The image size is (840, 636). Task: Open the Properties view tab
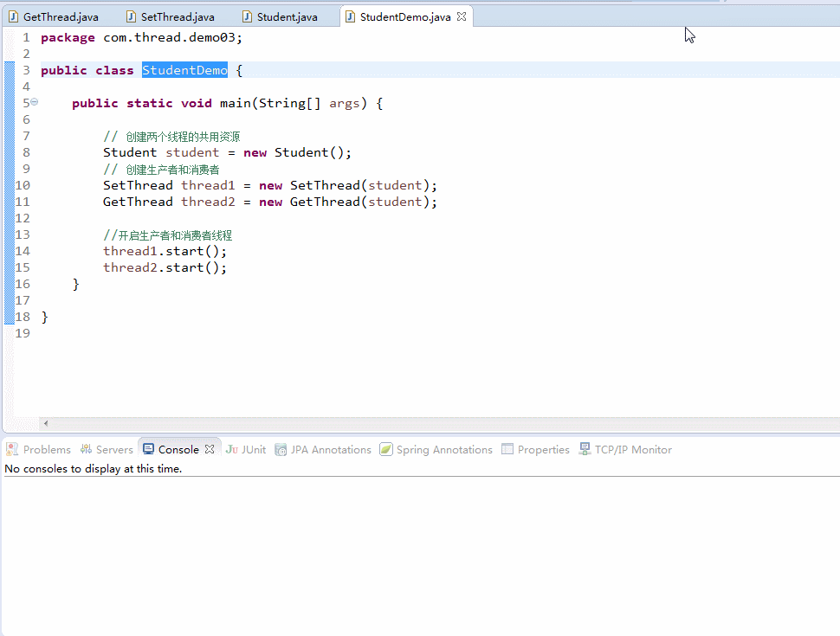[x=535, y=450]
